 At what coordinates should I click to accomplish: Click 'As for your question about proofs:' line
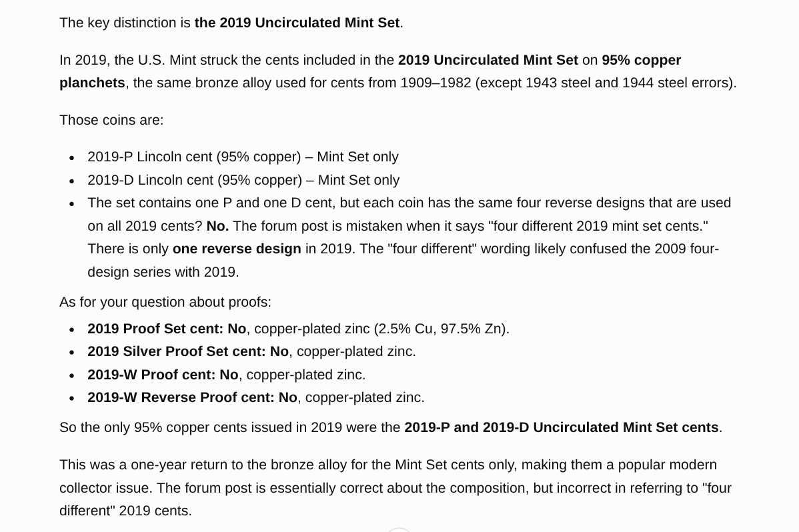[x=165, y=302]
